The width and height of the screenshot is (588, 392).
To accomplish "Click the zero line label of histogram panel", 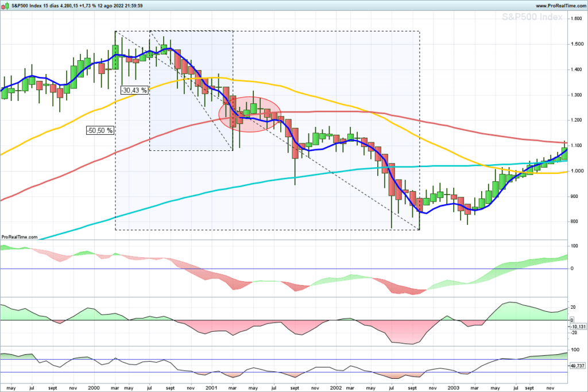I will pyautogui.click(x=572, y=269).
